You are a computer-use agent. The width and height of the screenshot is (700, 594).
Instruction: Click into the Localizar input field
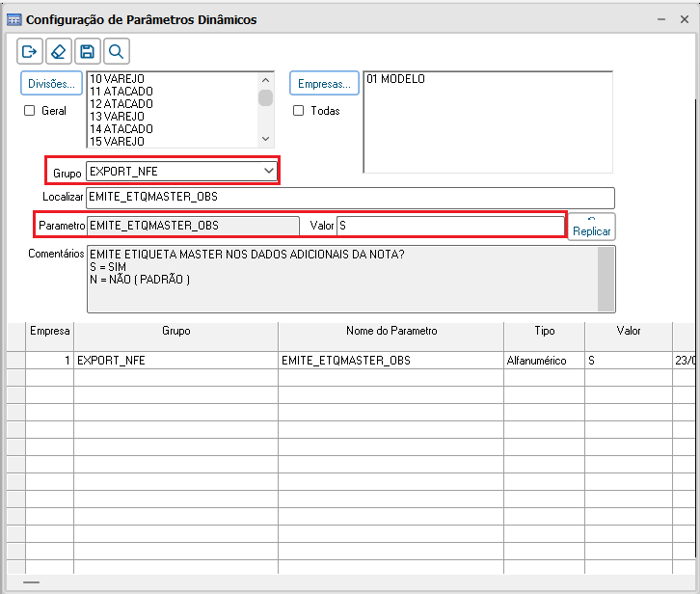350,197
